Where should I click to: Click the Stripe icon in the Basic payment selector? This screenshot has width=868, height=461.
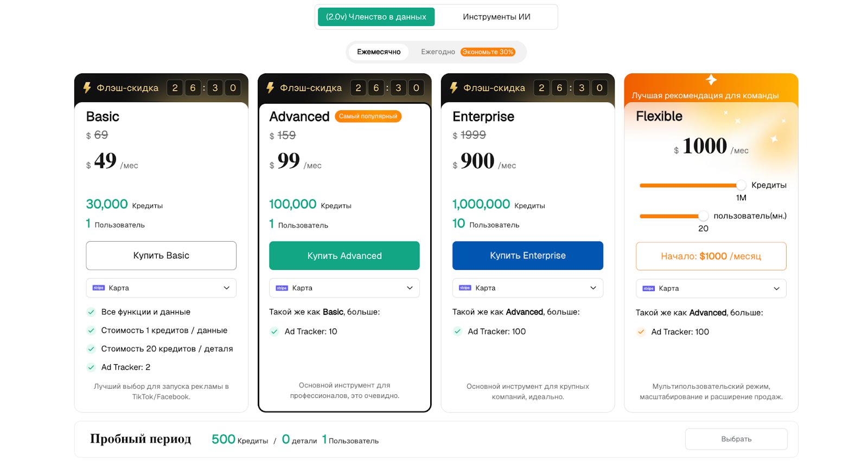coord(99,288)
